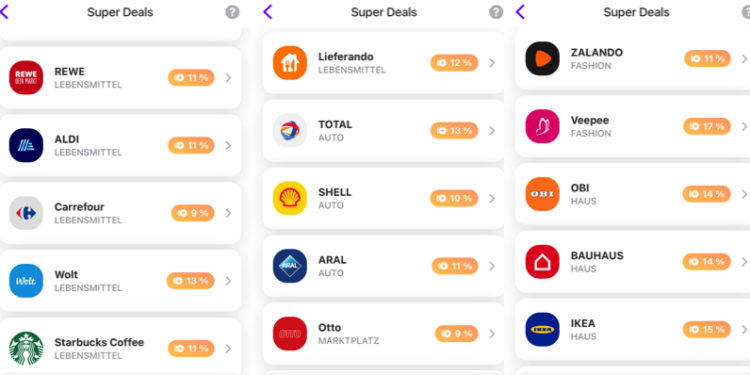Screen dimensions: 750x375
Task: Choose the SHELL logo icon
Action: pos(290,198)
